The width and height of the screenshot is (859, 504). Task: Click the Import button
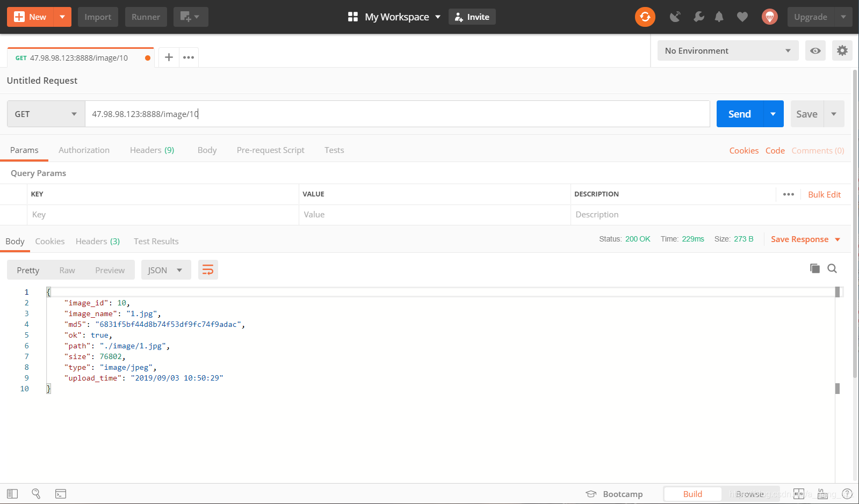click(x=98, y=17)
